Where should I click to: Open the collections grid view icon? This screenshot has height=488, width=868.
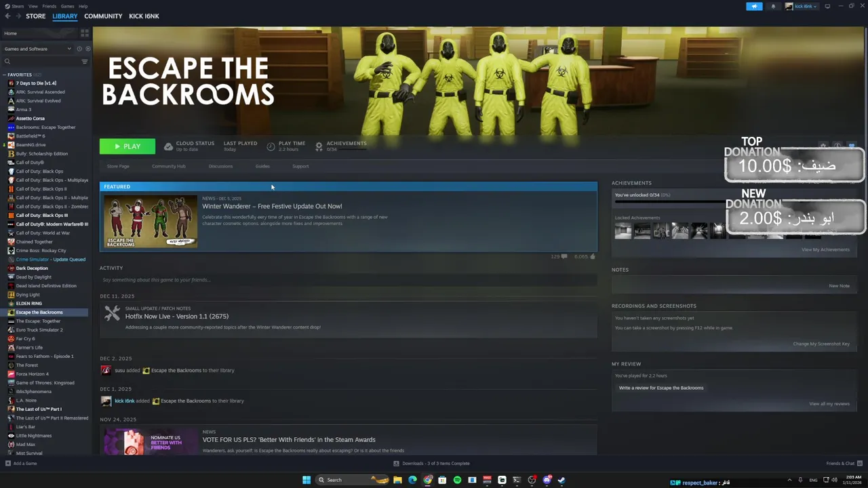(x=85, y=33)
